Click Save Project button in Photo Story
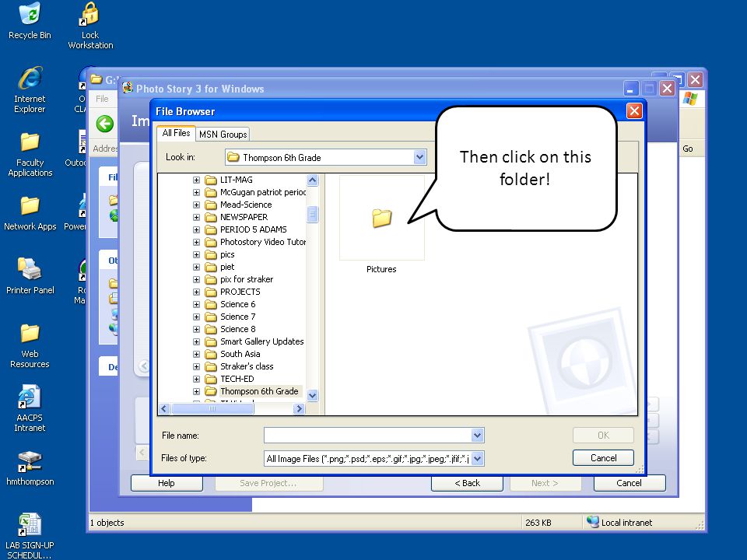The image size is (747, 560). click(268, 483)
